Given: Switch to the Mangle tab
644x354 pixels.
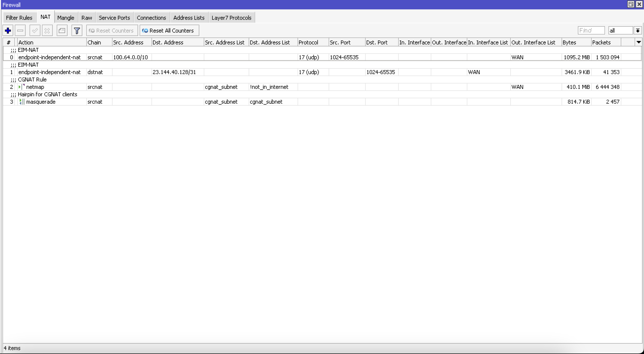Looking at the screenshot, I should click(x=66, y=17).
